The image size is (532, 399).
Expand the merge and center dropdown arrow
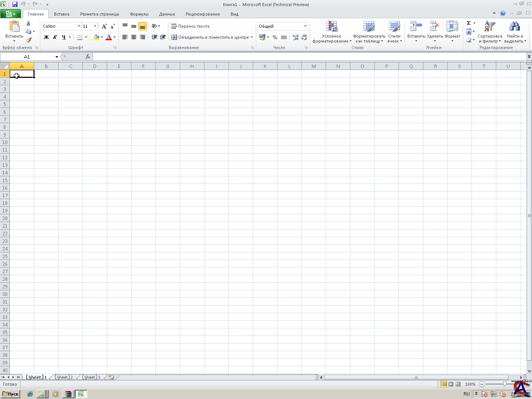[x=252, y=37]
